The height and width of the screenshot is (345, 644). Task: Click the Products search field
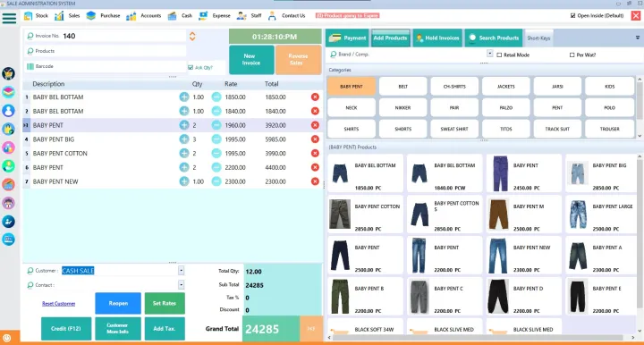click(x=106, y=51)
